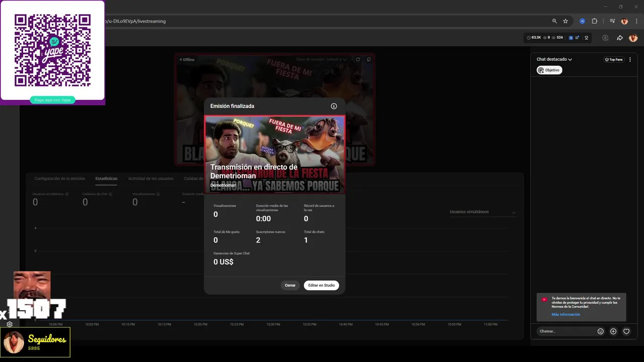This screenshot has height=362, width=644.
Task: Open the Extensions puzzle icon
Action: click(x=594, y=21)
